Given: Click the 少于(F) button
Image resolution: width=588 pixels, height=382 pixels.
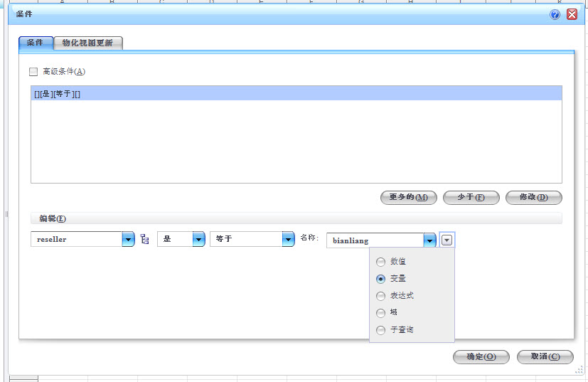Looking at the screenshot, I should click(471, 197).
